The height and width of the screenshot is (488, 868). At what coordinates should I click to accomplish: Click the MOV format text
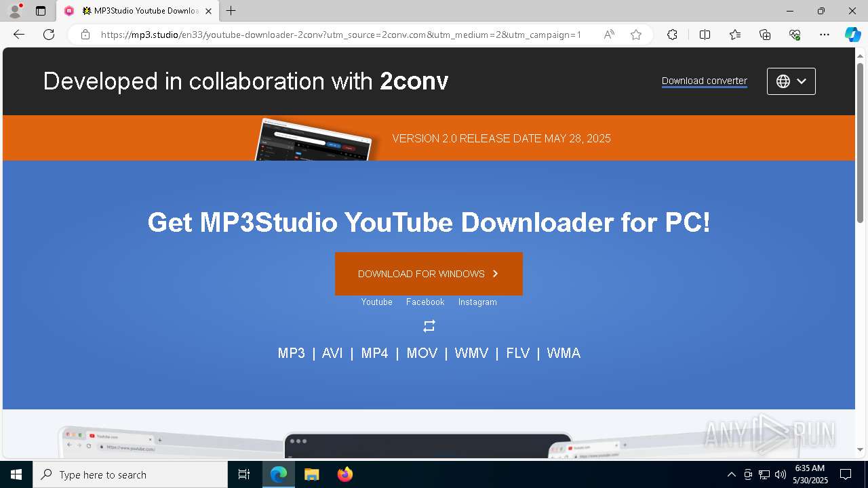click(422, 353)
